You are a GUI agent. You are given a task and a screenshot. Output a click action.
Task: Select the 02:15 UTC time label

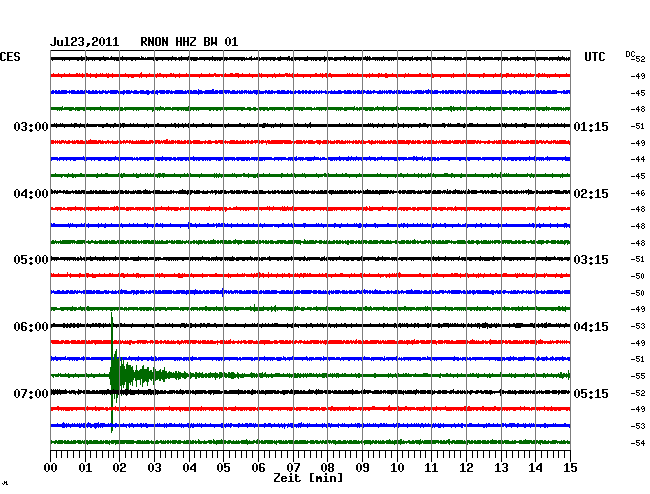pos(591,194)
